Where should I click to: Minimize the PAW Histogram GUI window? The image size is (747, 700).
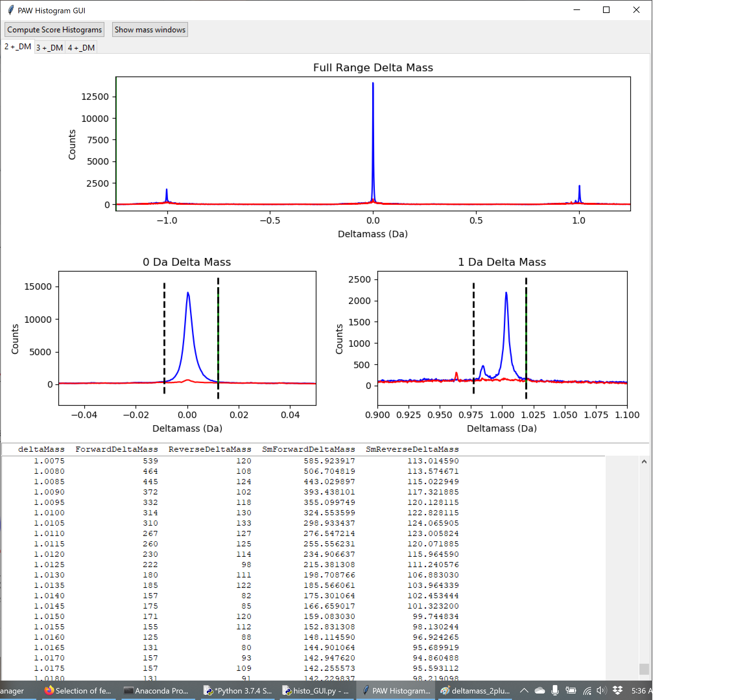tap(577, 10)
